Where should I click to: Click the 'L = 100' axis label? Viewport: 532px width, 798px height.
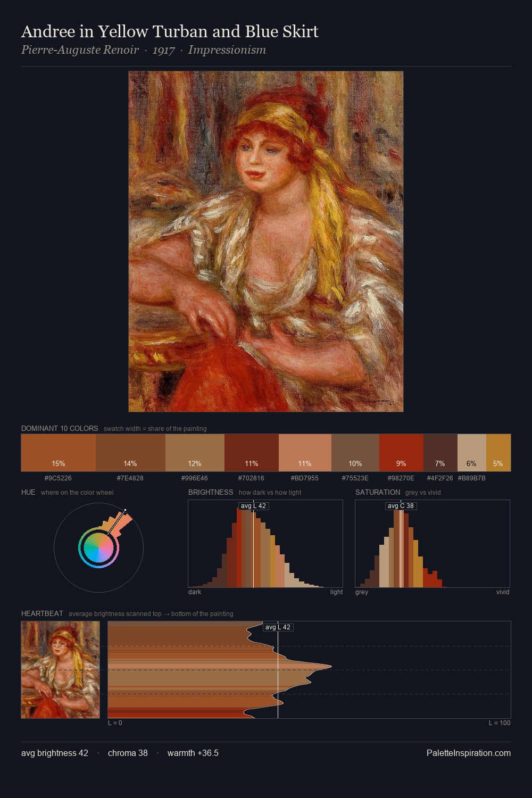point(500,723)
